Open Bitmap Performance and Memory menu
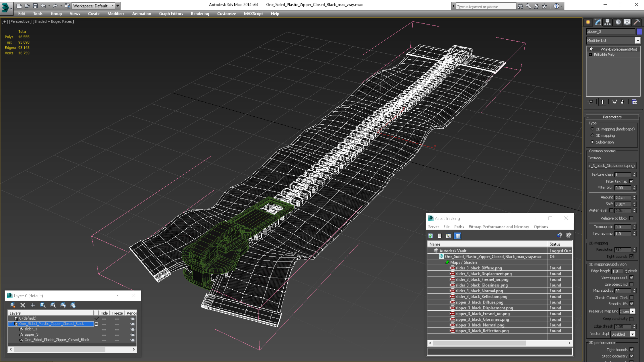This screenshot has width=644, height=362. [499, 227]
